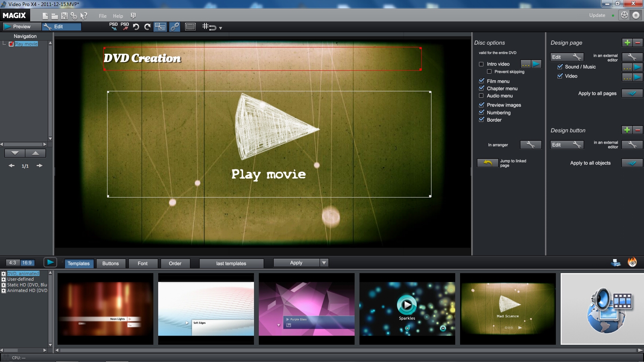Expand the User-defined category
Viewport: 644px width, 362px height.
click(4, 279)
